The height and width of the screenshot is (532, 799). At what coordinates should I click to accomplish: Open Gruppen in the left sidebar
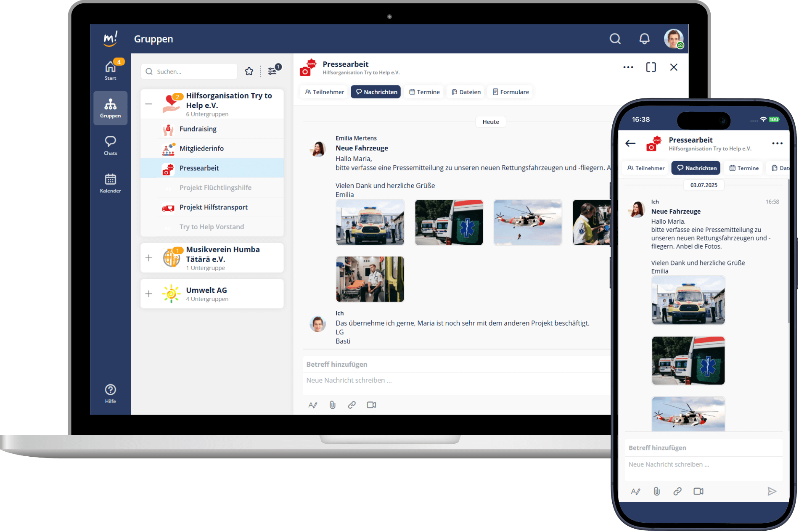(x=111, y=108)
